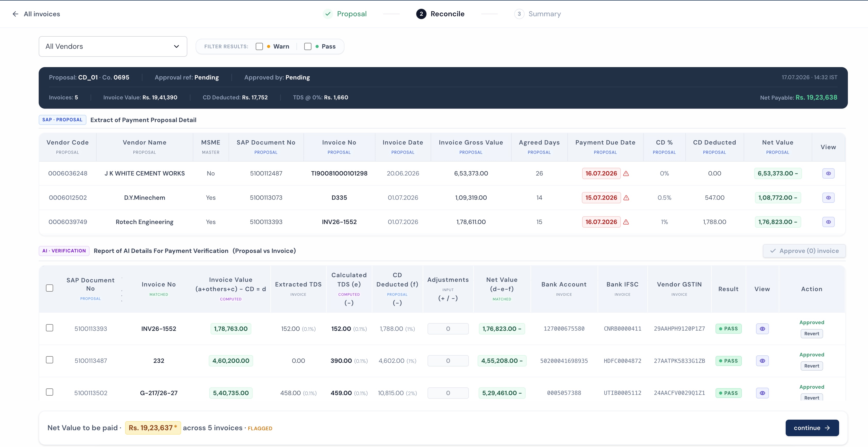View the D.Y.Minechem proposal row
The height and width of the screenshot is (447, 868).
click(x=828, y=197)
